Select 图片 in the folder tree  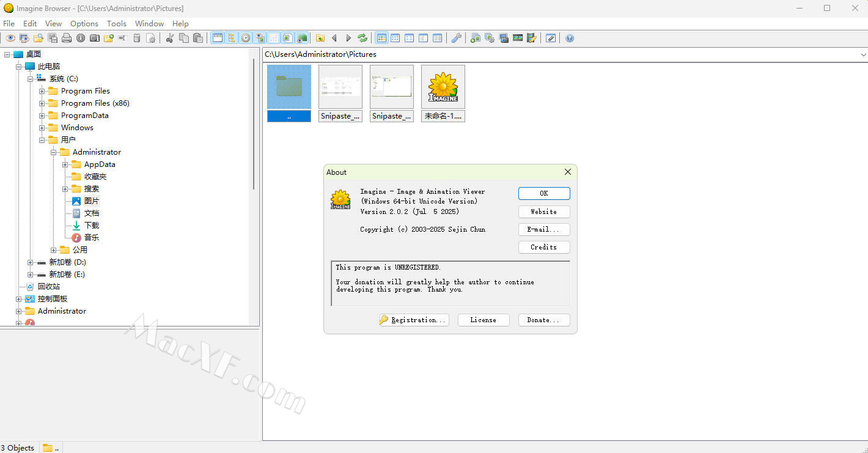[92, 201]
